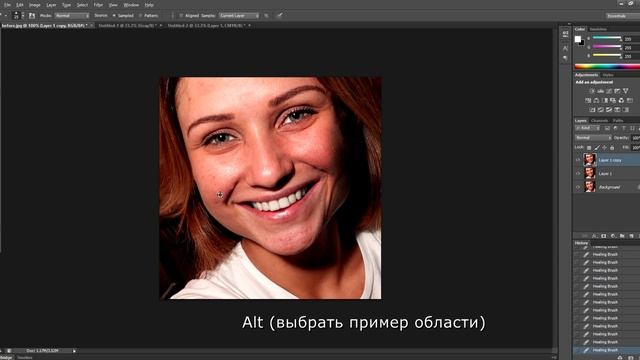Click the red channel slider
Viewport: 640px width, 360px height.
607,38
